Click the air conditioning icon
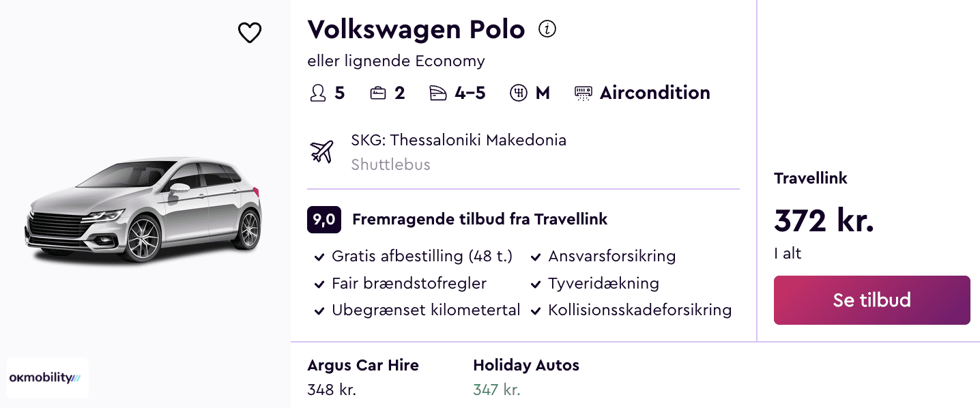This screenshot has width=980, height=408. click(583, 93)
